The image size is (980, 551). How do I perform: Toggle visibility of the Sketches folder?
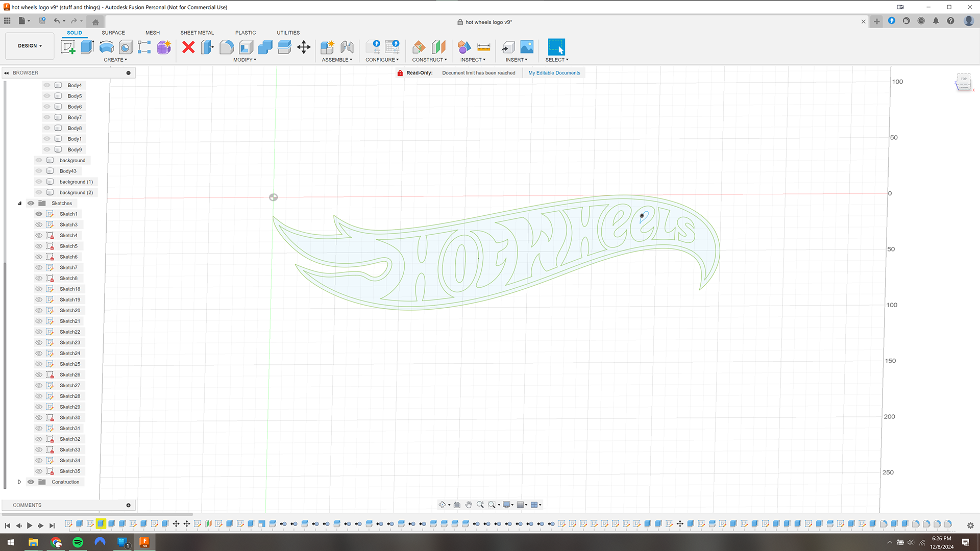[x=31, y=203]
